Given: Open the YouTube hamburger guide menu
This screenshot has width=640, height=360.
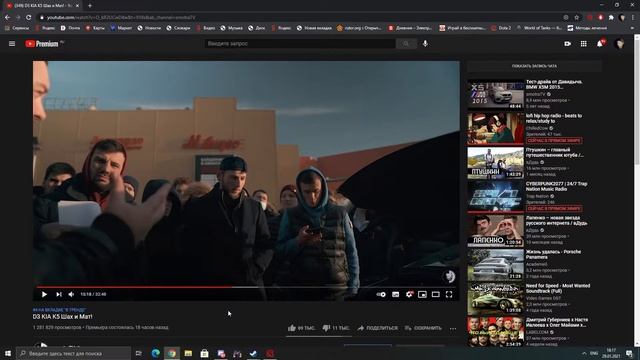Looking at the screenshot, I should pyautogui.click(x=12, y=44).
